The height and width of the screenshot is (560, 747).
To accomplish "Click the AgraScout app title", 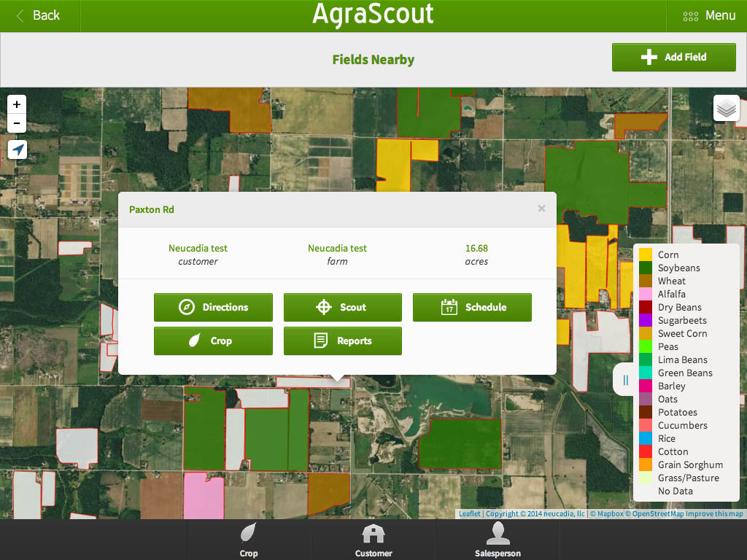I will pyautogui.click(x=373, y=14).
